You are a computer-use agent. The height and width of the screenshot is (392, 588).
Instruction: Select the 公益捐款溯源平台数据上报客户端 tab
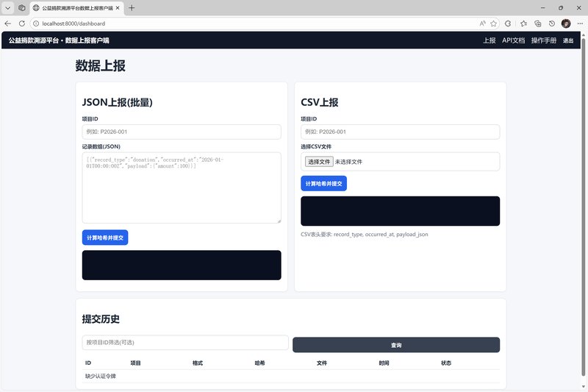[x=76, y=8]
